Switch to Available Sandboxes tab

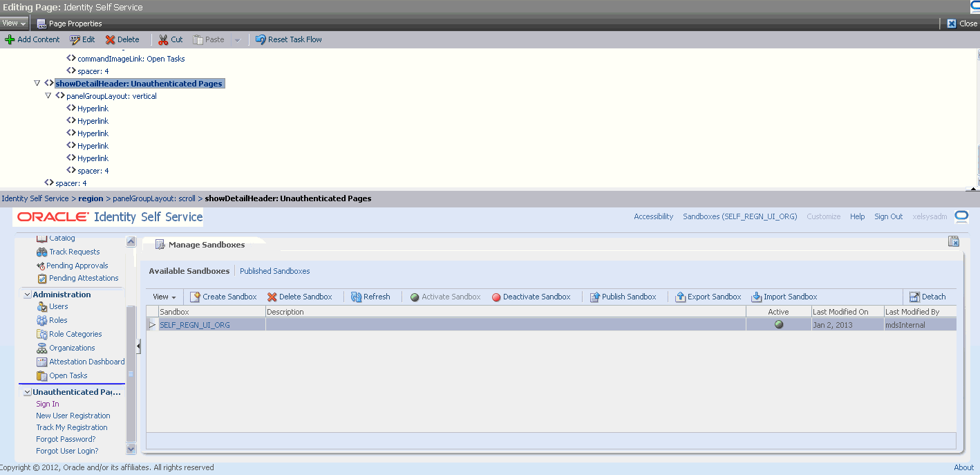(189, 271)
